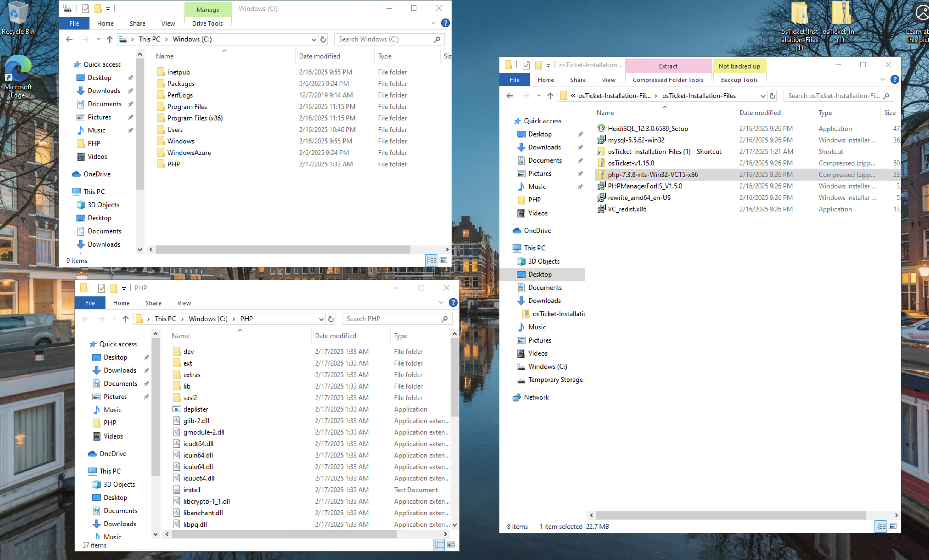The width and height of the screenshot is (929, 560).
Task: Click New Folder quick-access icon in osTicket title bar
Action: point(538,65)
